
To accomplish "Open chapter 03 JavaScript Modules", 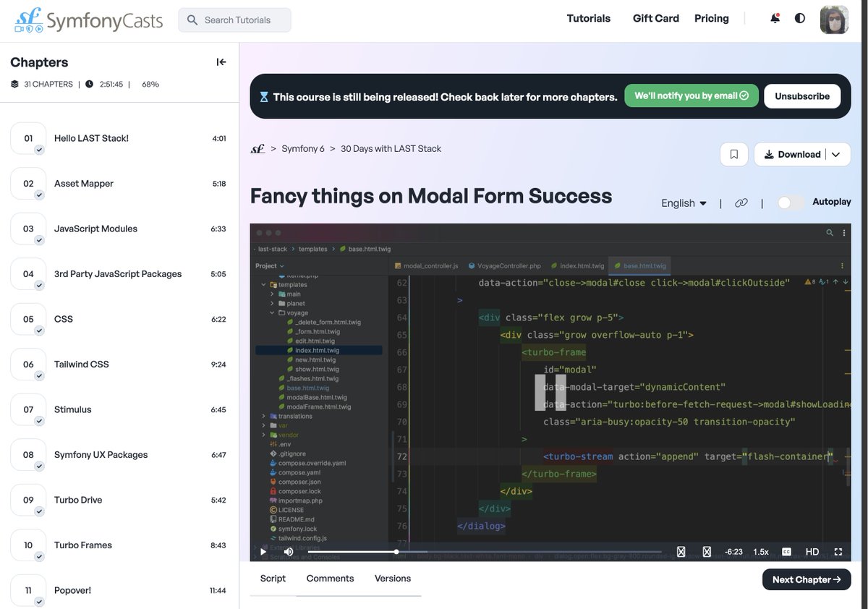I will click(x=119, y=229).
